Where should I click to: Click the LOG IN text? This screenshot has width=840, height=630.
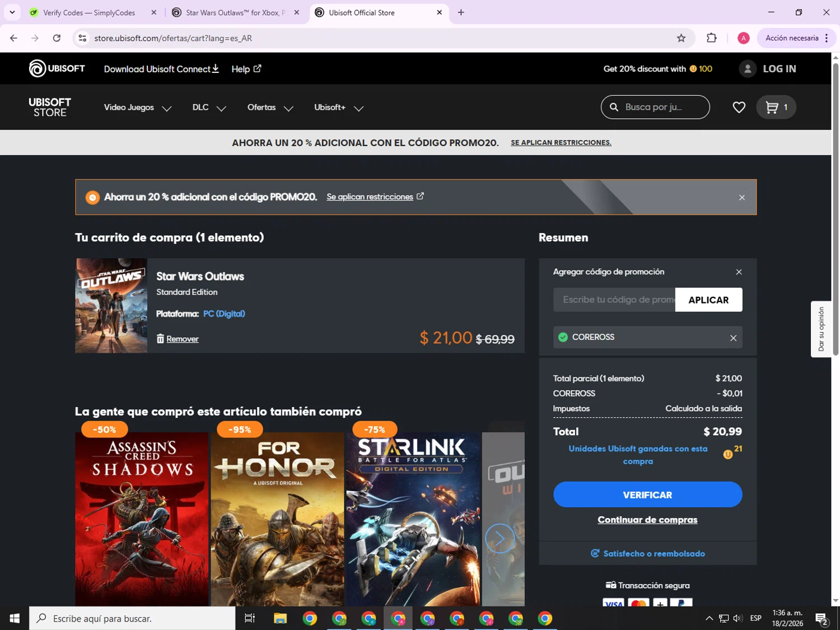click(779, 68)
